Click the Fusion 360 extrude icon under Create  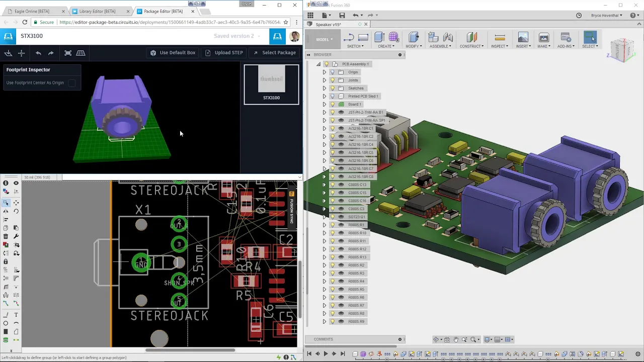click(x=379, y=37)
